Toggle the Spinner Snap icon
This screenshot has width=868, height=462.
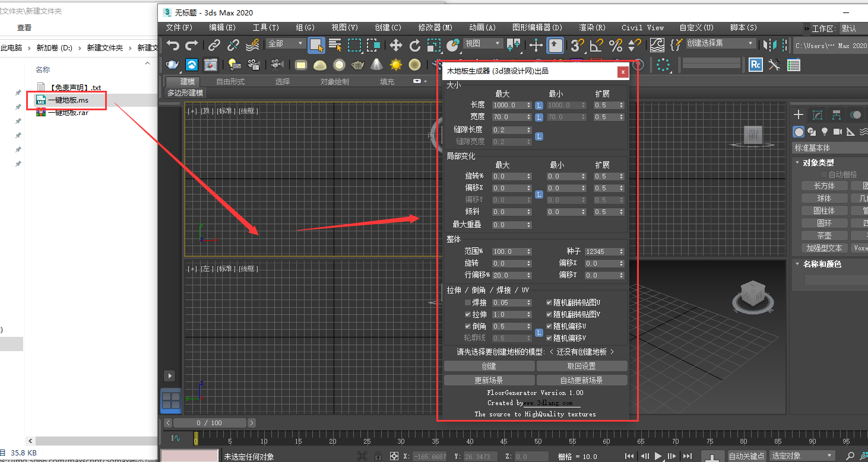tap(635, 44)
